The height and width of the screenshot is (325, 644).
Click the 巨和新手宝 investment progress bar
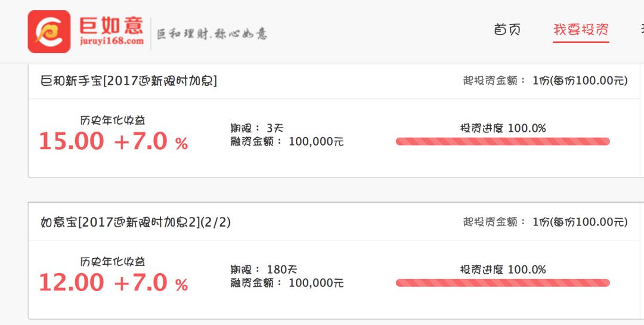(503, 141)
